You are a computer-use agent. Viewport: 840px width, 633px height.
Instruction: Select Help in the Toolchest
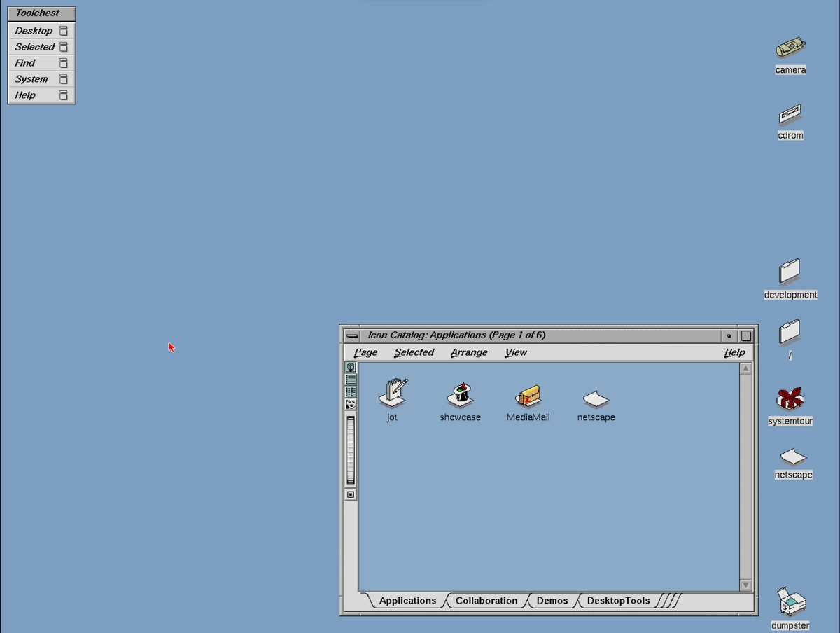pos(24,95)
